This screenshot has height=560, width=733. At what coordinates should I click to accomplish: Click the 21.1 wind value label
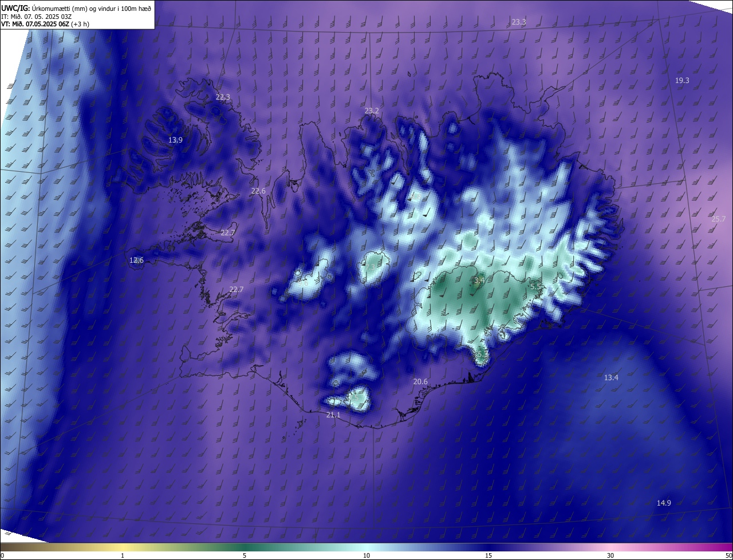(x=333, y=415)
